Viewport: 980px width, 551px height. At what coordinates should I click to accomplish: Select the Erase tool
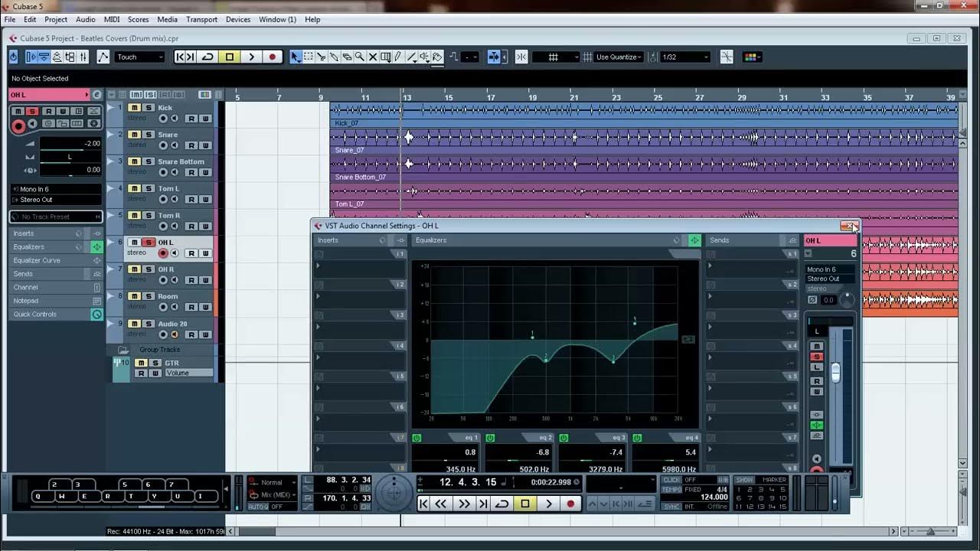pos(347,57)
